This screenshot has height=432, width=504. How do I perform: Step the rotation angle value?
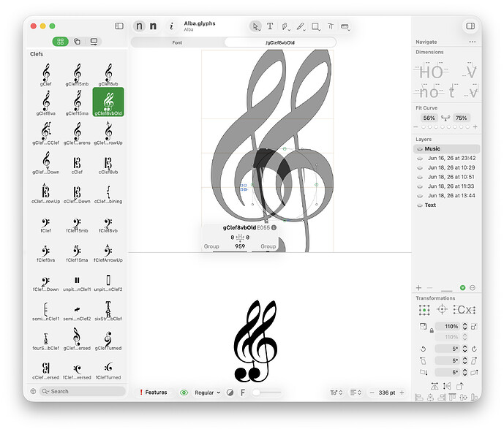click(x=464, y=349)
